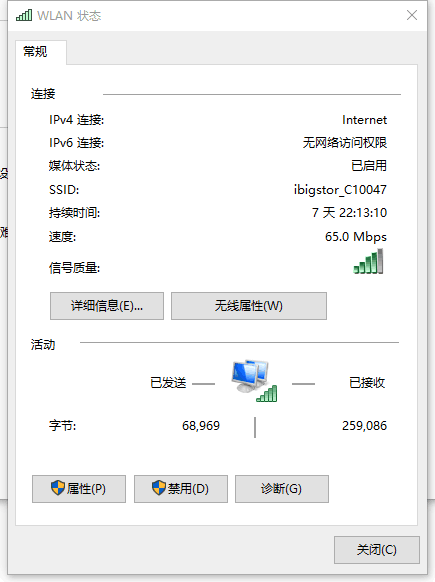Viewport: 435px width, 582px height.
Task: Click the 关闭(C) button
Action: click(x=377, y=550)
